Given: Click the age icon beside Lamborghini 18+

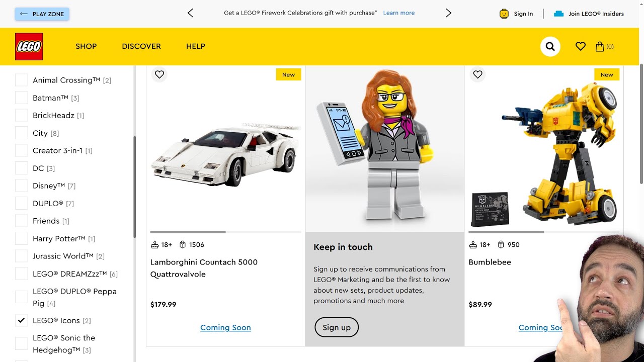Looking at the screenshot, I should (154, 245).
